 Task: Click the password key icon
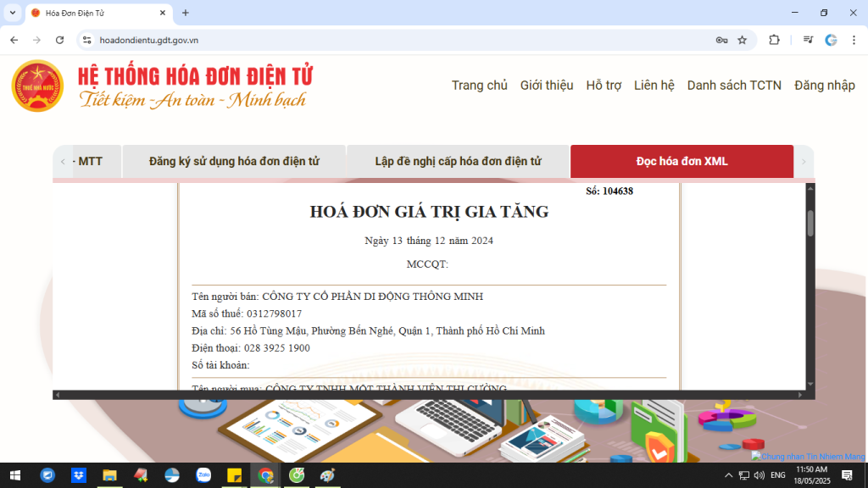(721, 40)
